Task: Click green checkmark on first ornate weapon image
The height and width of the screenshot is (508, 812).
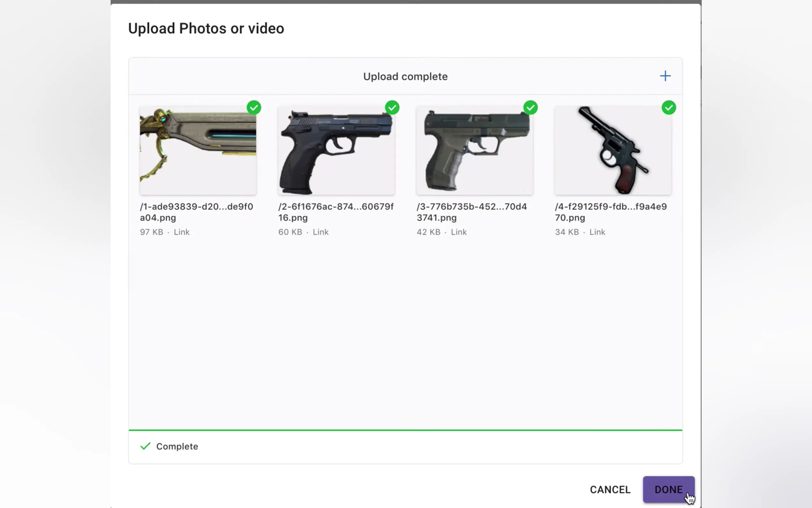Action: tap(254, 108)
